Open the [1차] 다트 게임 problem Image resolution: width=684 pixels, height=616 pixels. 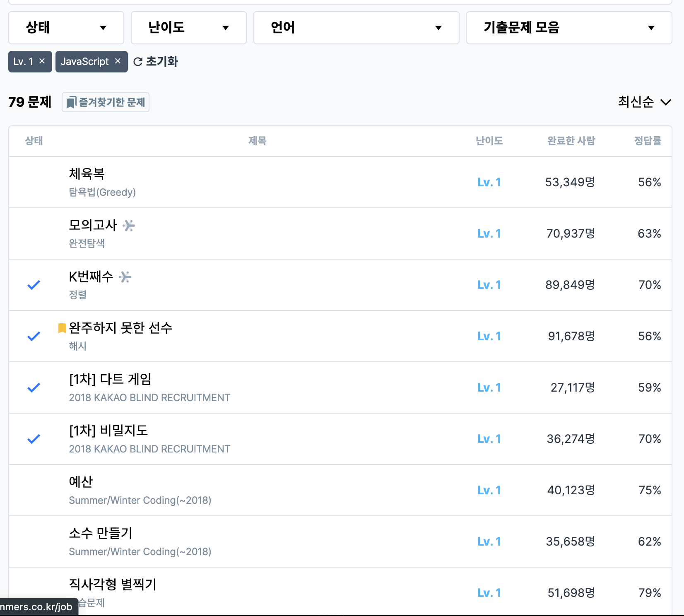coord(110,379)
